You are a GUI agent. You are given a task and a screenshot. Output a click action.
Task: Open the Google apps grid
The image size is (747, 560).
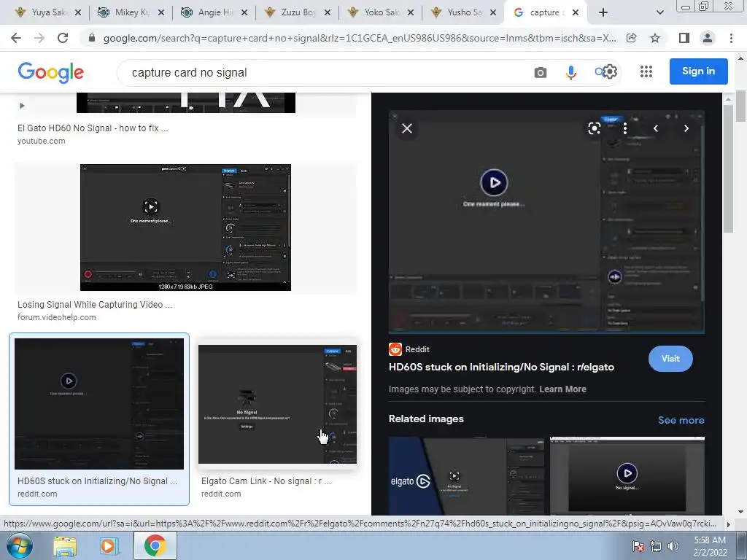[646, 71]
